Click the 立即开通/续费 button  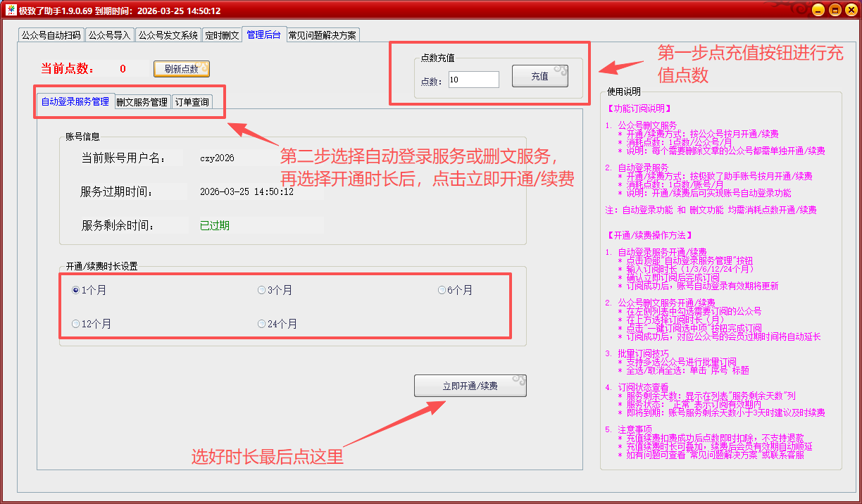click(x=470, y=386)
